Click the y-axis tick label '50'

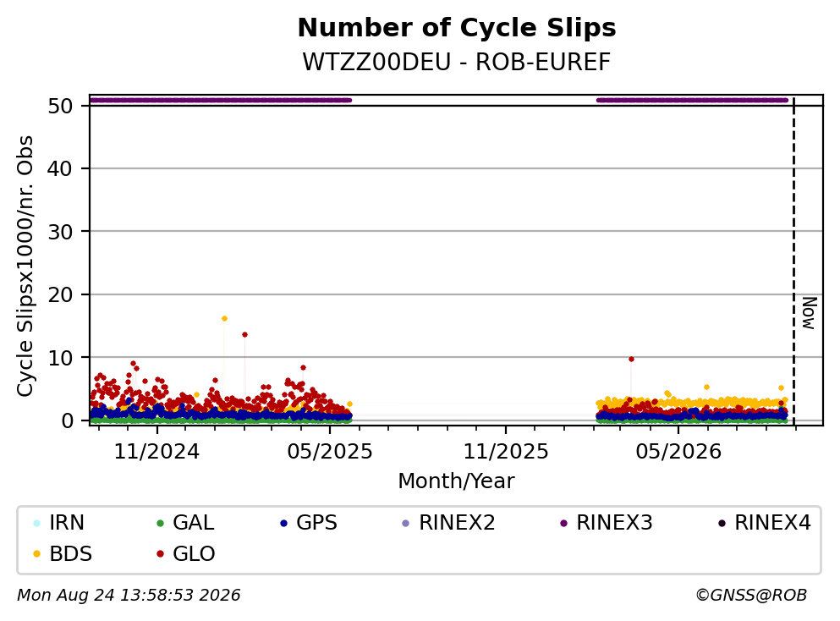tap(60, 106)
